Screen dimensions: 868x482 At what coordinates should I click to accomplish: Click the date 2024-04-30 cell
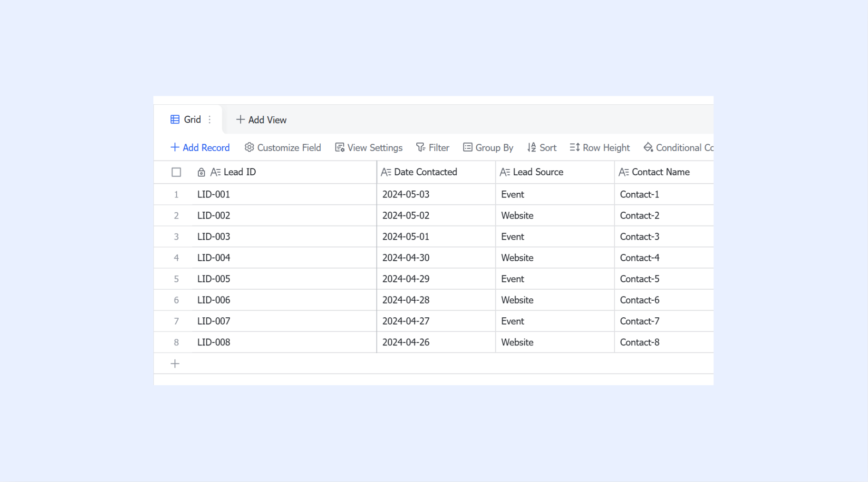pos(436,258)
